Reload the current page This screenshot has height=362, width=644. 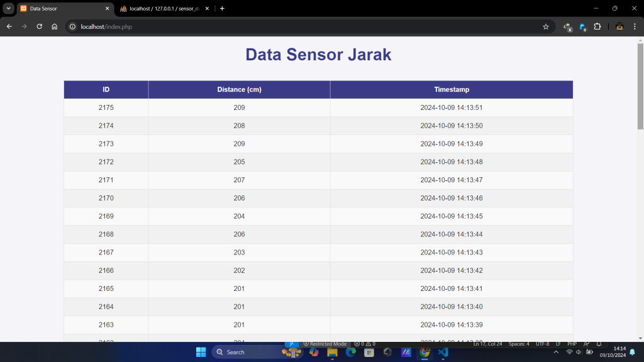click(x=40, y=27)
